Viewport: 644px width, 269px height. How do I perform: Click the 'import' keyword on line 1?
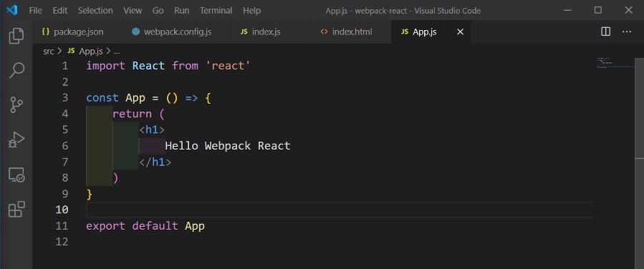click(105, 66)
